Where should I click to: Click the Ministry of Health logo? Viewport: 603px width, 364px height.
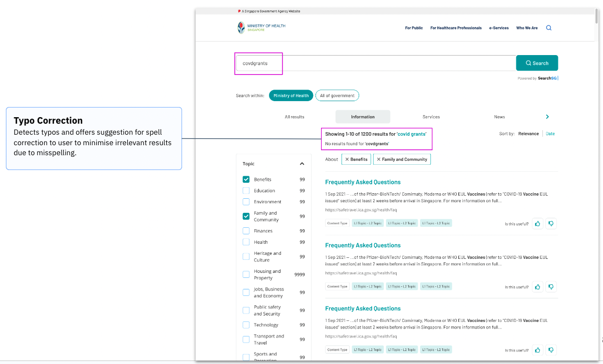click(x=261, y=28)
